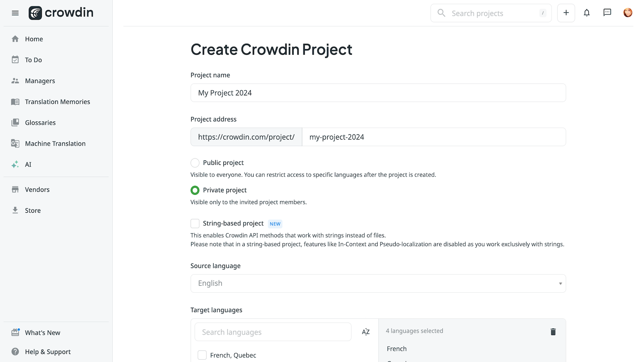The width and height of the screenshot is (644, 362).
Task: Click the Crowdin logo
Action: 61,13
